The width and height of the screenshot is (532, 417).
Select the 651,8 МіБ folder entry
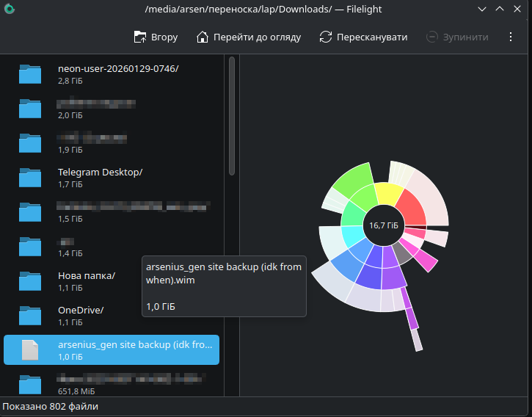click(110, 384)
